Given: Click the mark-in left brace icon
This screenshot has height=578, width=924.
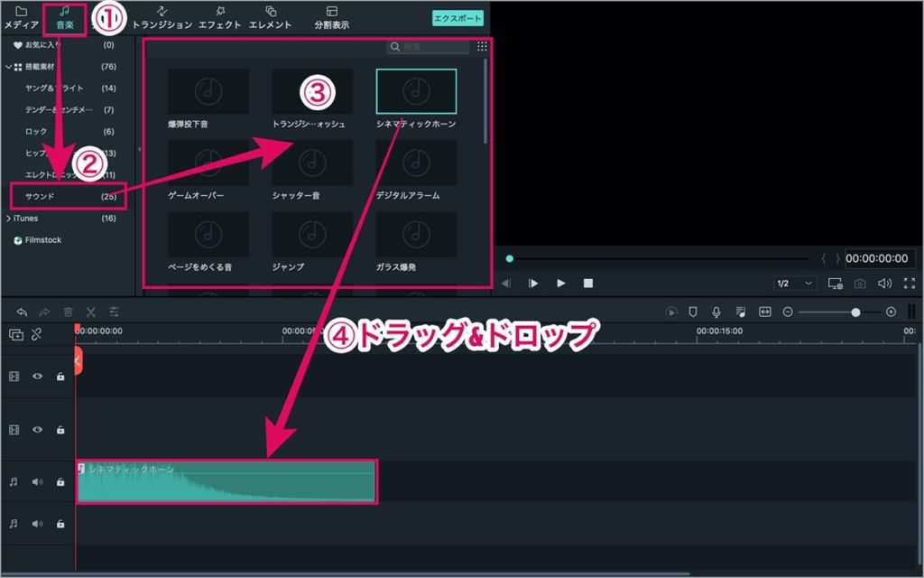Looking at the screenshot, I should pyautogui.click(x=824, y=258).
